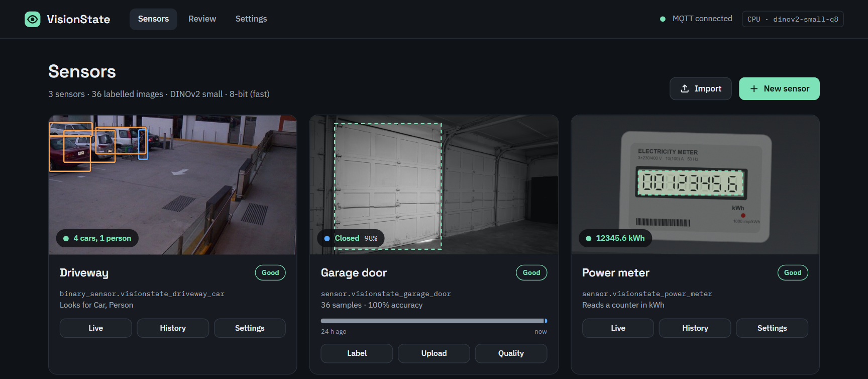Click the blue 'now' marker on the timeline
868x379 pixels.
point(546,321)
